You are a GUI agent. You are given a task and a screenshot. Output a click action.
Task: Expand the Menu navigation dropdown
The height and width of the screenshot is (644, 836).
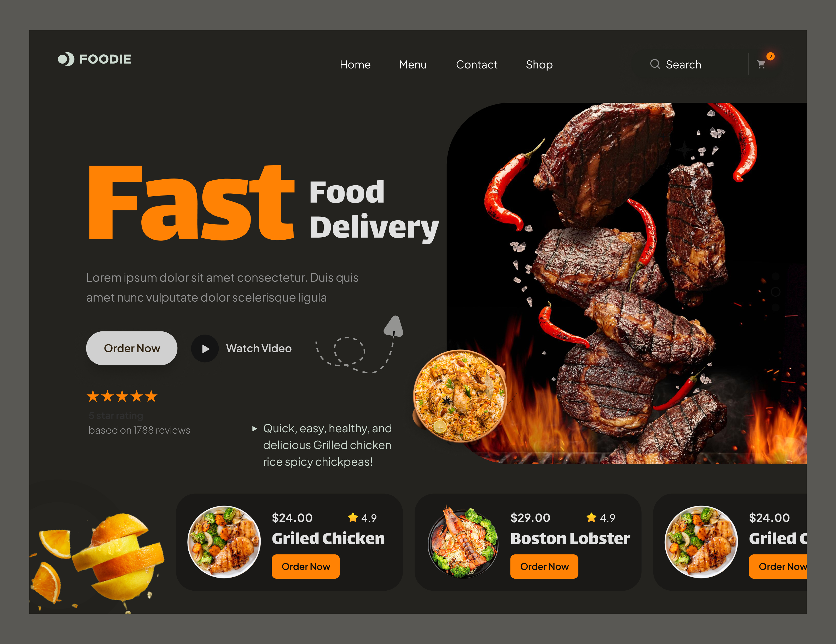click(414, 64)
